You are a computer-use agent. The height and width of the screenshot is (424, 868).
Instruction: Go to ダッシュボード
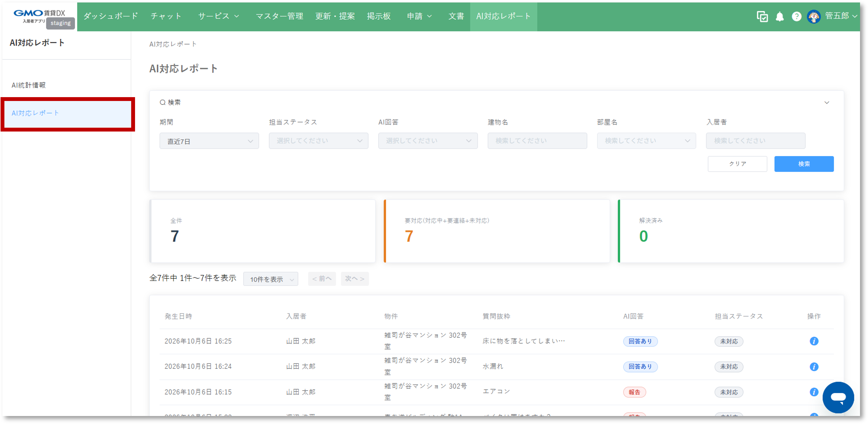click(111, 16)
